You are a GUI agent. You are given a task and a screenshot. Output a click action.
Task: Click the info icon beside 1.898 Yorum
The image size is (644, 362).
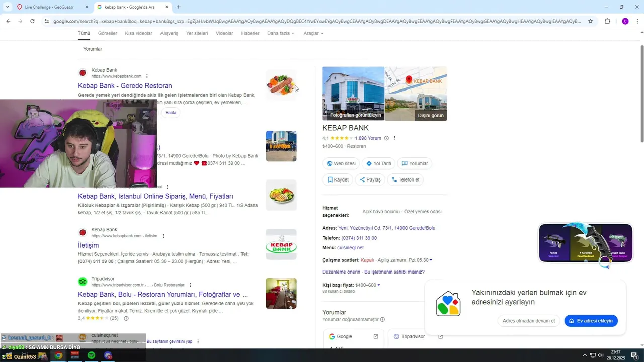[x=386, y=138]
